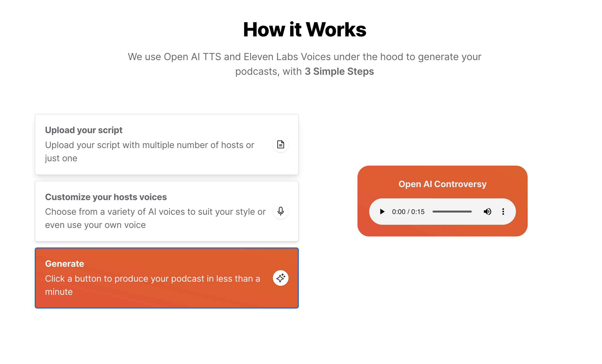
Task: Click the sparkle icon in Generate card
Action: [x=280, y=278]
